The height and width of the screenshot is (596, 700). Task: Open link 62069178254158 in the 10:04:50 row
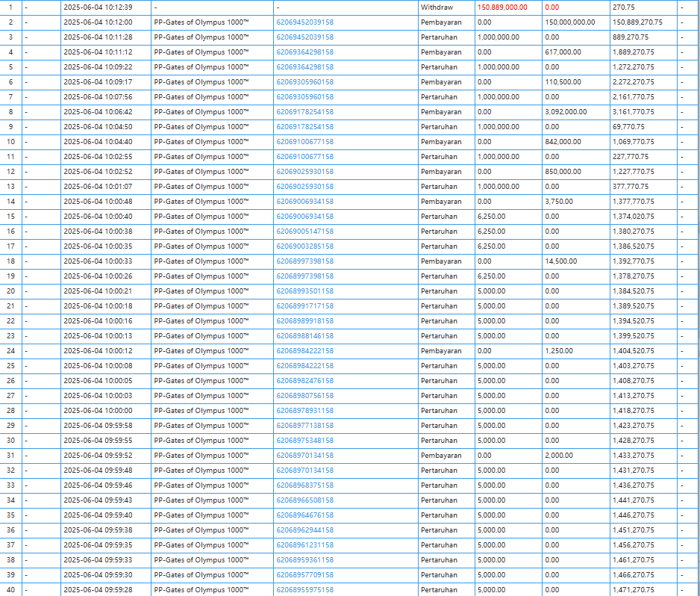coord(305,127)
